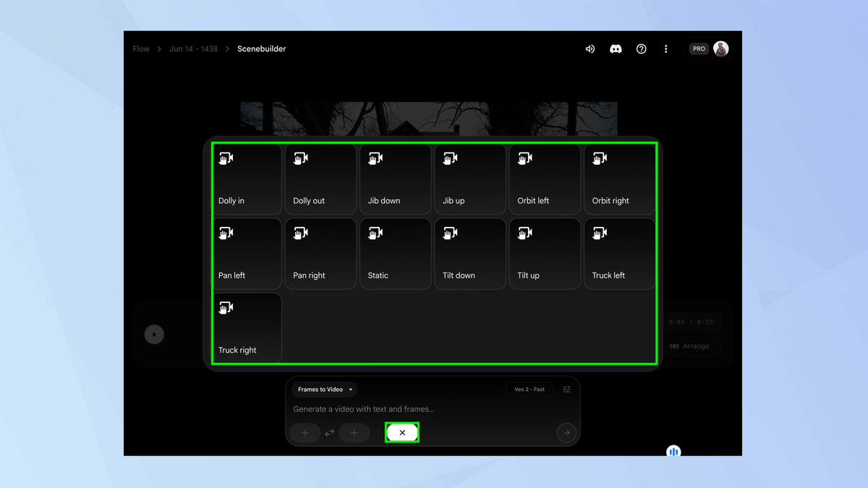Open the Frames to Video dropdown
Screen dimensions: 868x488
pyautogui.click(x=325, y=390)
